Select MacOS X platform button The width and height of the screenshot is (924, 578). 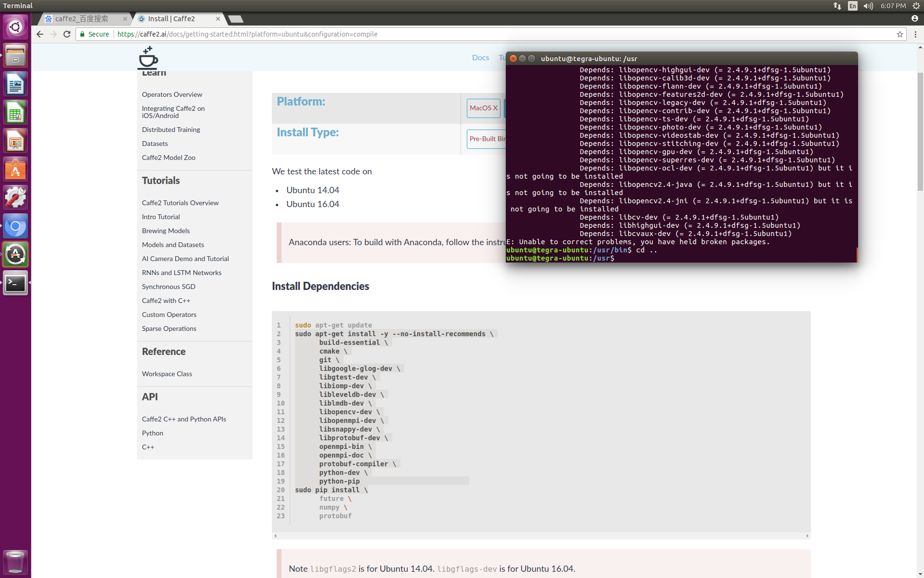click(x=484, y=108)
